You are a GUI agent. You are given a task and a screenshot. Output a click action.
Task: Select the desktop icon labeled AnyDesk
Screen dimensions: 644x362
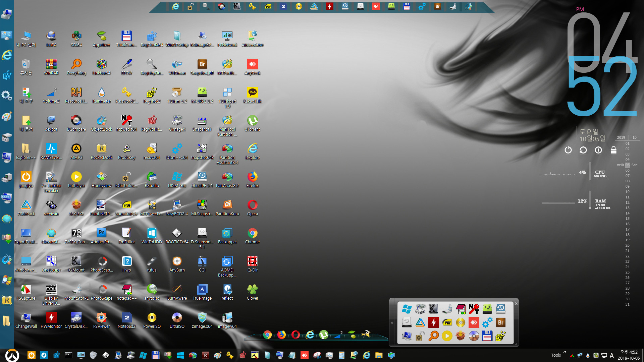click(252, 67)
